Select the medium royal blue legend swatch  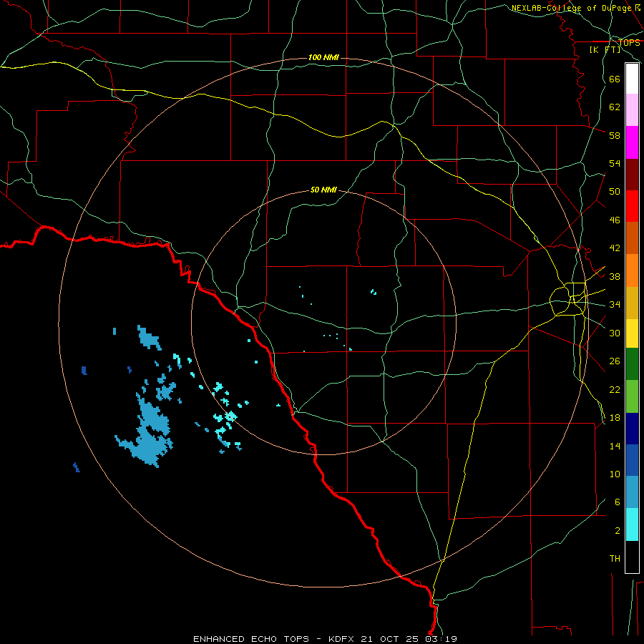tap(632, 460)
